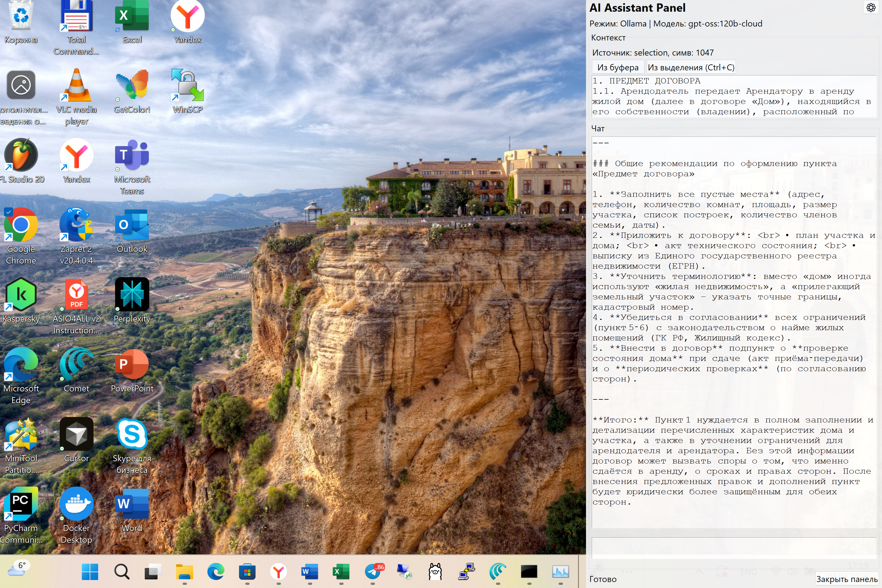The width and height of the screenshot is (882, 588).
Task: Open AI Assistant Panel settings gear
Action: pyautogui.click(x=871, y=7)
